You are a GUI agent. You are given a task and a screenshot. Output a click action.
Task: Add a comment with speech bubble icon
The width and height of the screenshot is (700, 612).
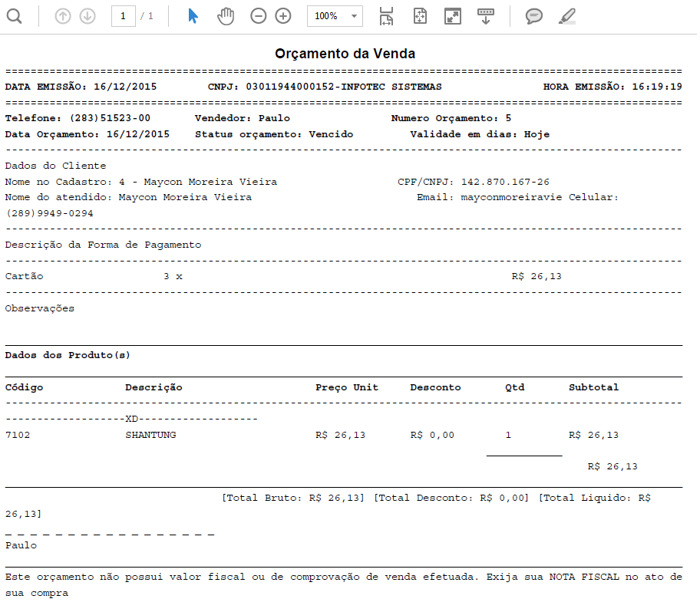tap(533, 16)
